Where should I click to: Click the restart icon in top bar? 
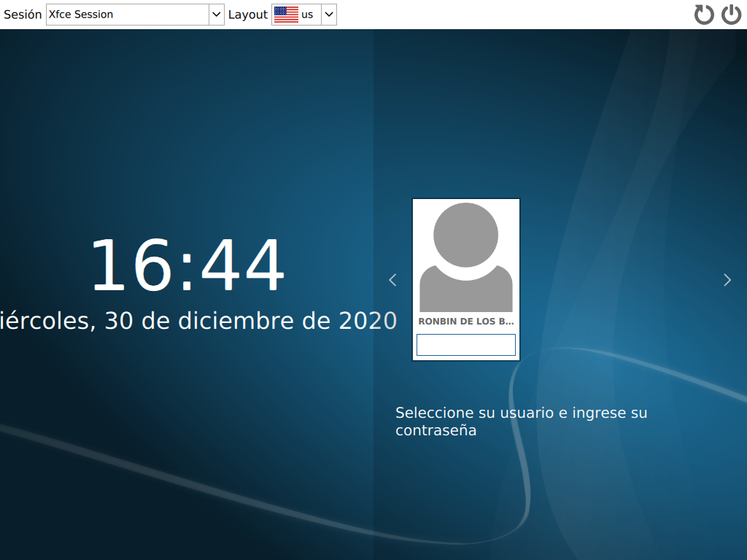(704, 15)
